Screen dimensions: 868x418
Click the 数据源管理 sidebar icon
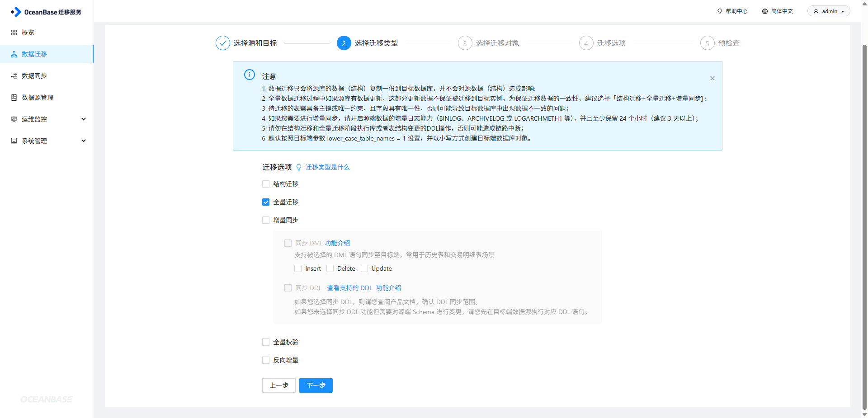pos(14,98)
